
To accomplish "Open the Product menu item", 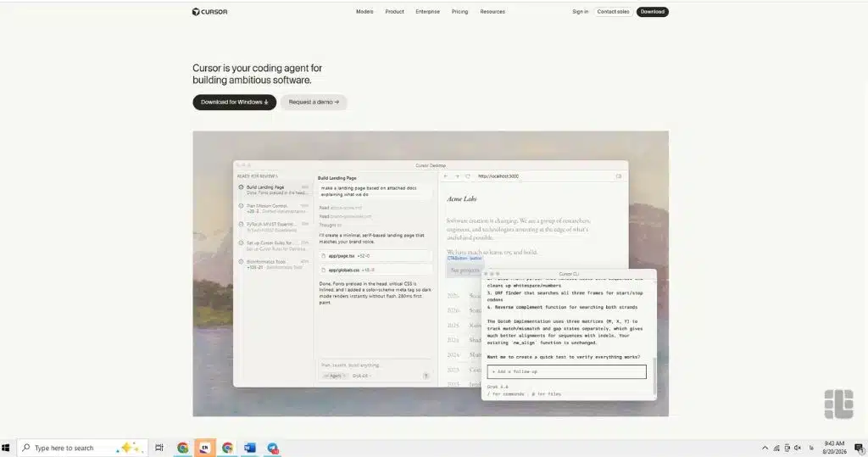I will click(394, 12).
